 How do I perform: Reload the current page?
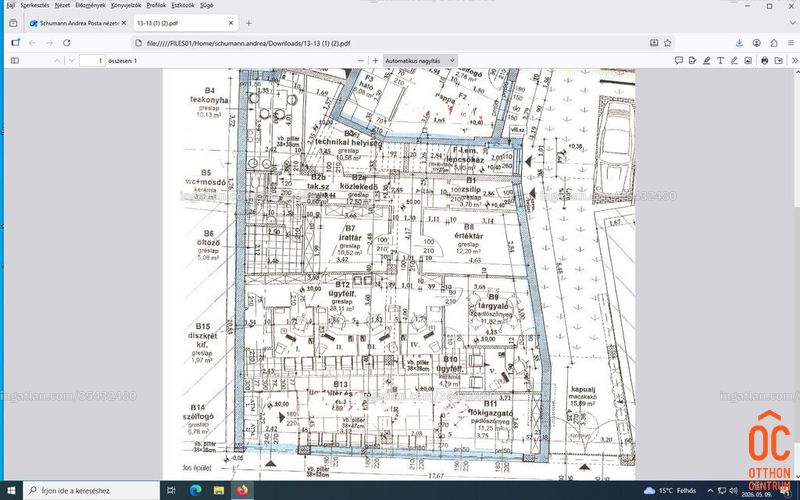(66, 43)
